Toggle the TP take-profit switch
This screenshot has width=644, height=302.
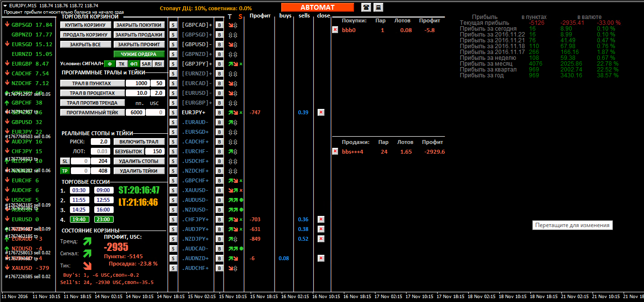click(x=65, y=171)
